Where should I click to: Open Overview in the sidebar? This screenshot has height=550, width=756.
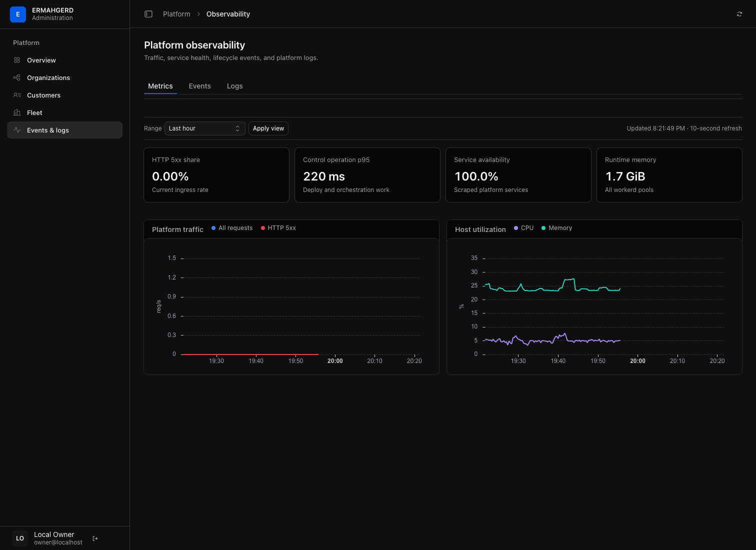click(64, 60)
